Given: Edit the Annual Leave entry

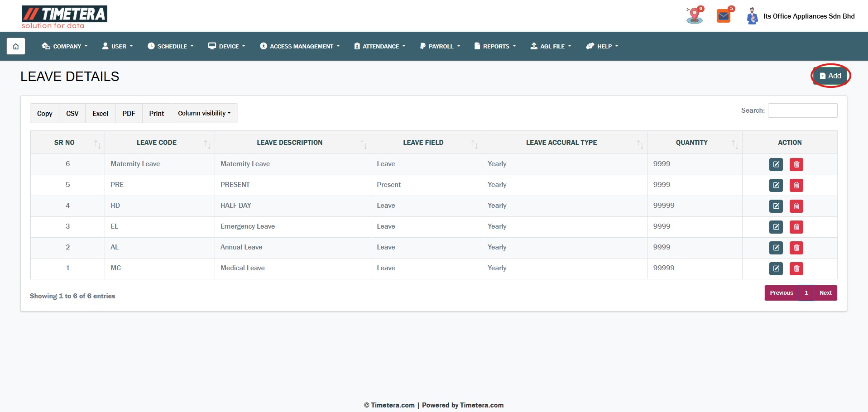Looking at the screenshot, I should [x=776, y=248].
